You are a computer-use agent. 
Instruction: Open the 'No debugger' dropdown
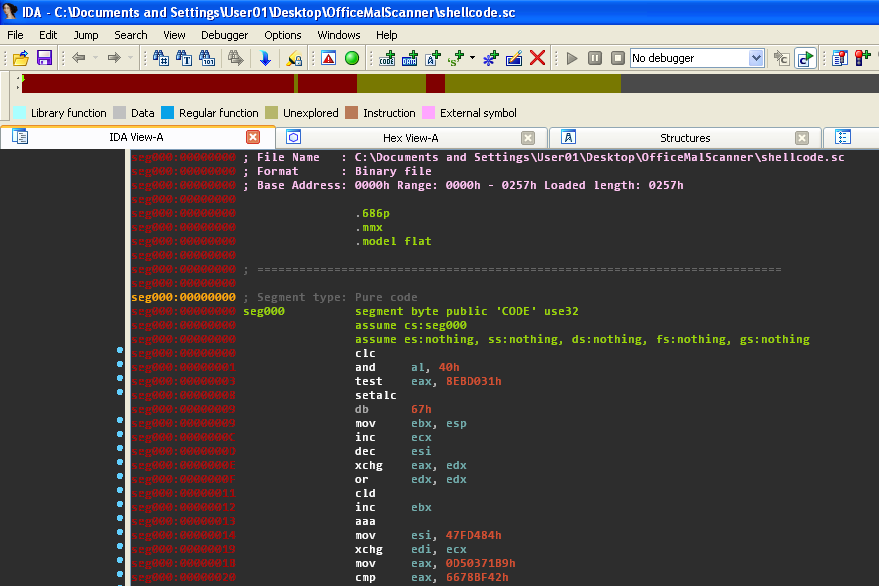coord(757,58)
